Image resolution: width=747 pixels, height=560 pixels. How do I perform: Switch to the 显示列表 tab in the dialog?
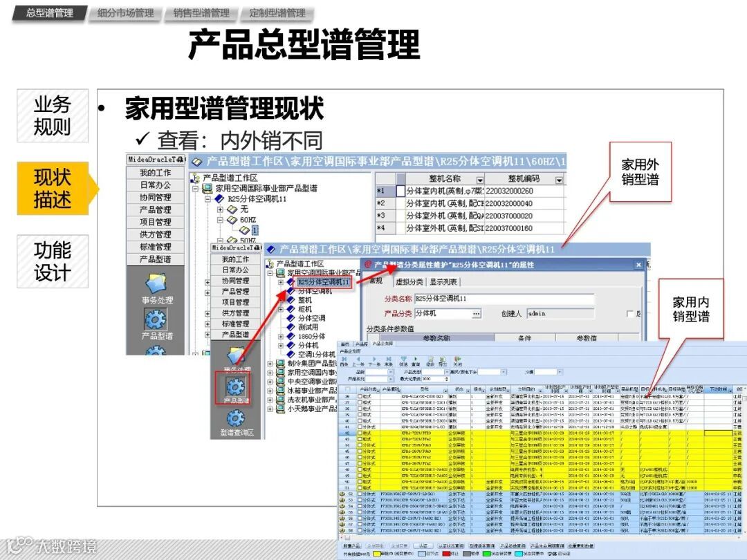pos(443,282)
